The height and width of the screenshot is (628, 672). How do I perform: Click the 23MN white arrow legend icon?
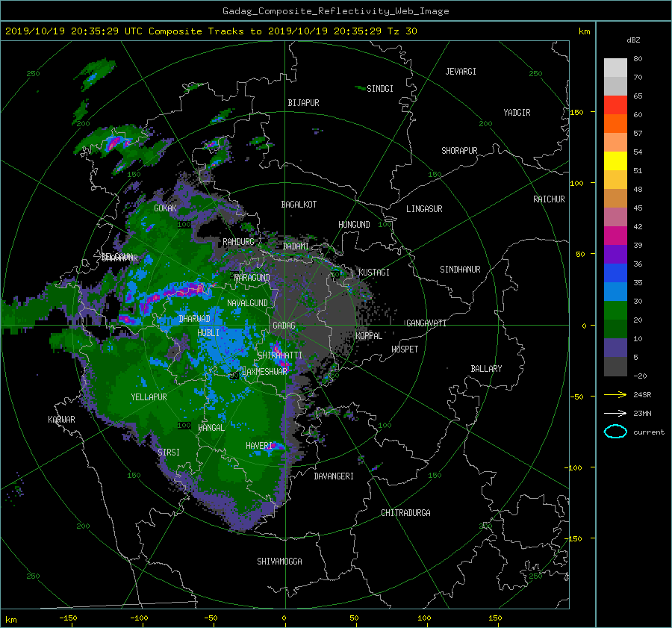pos(615,413)
